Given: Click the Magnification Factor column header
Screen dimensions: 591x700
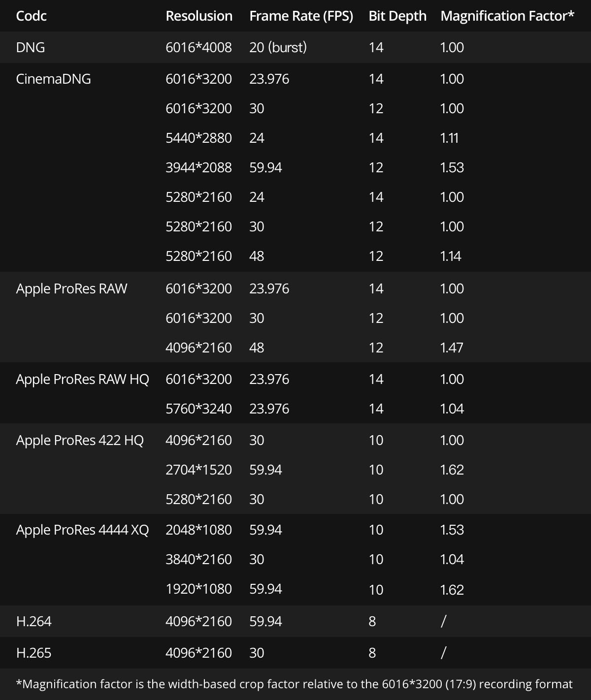Looking at the screenshot, I should click(507, 16).
